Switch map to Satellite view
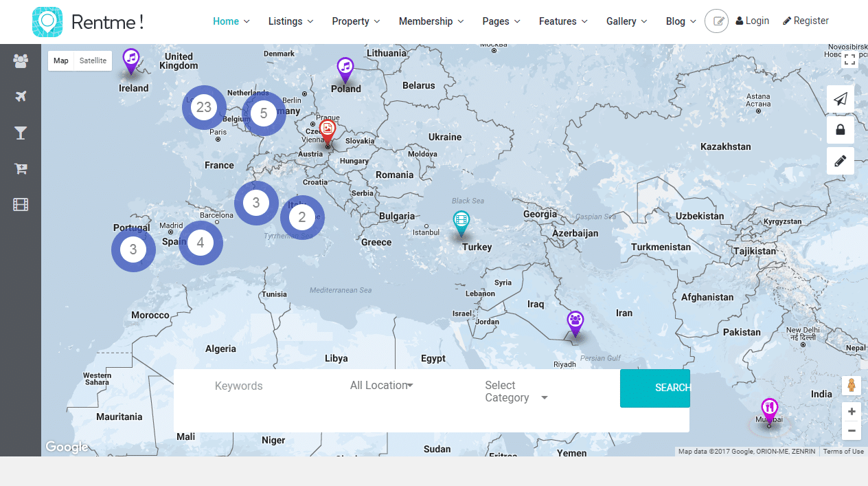This screenshot has height=486, width=868. (93, 60)
